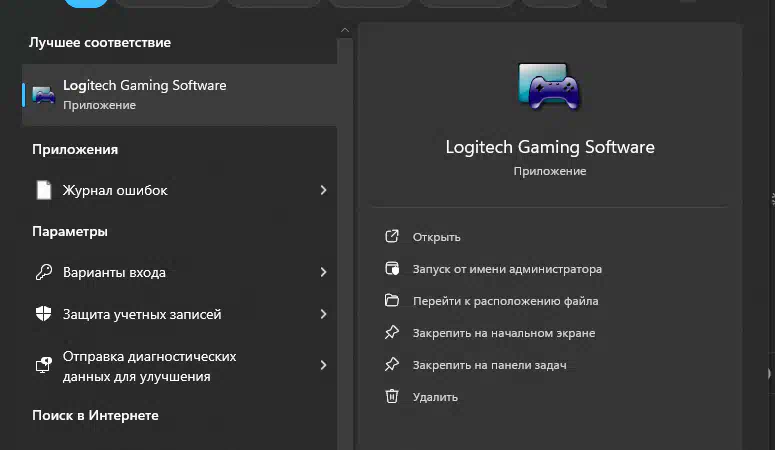Click Открыть to launch the application
Image resolution: width=775 pixels, height=450 pixels.
coord(436,237)
